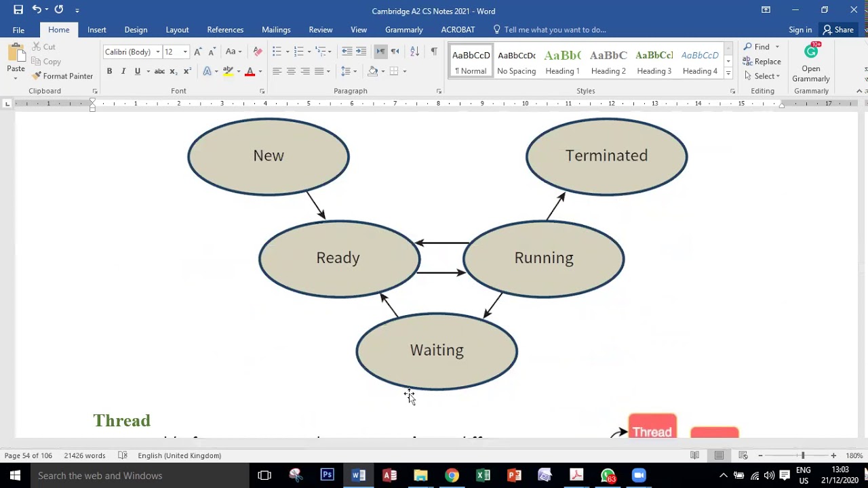Toggle Italic formatting
868x488 pixels.
(x=123, y=71)
